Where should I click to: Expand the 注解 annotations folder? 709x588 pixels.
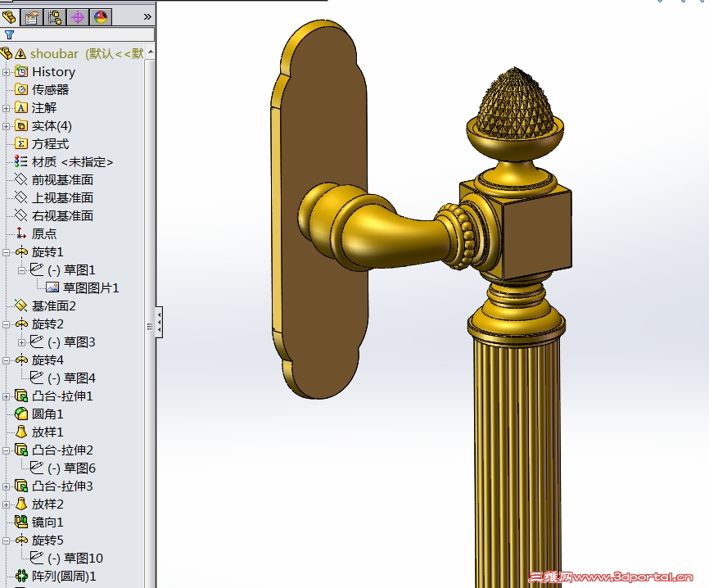[6, 108]
